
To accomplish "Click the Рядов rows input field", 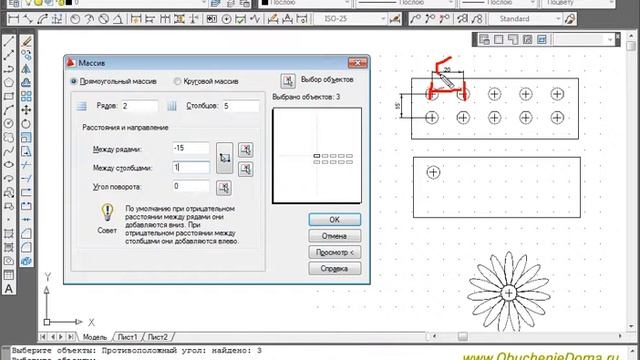I will 139,106.
